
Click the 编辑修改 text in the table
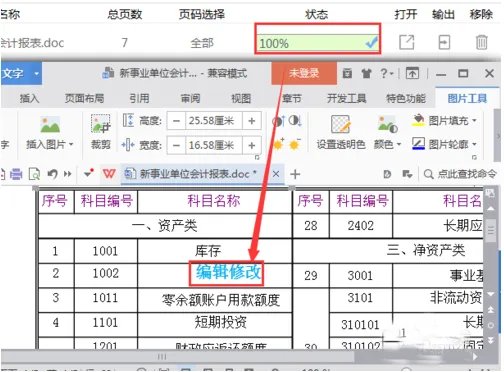coord(228,272)
